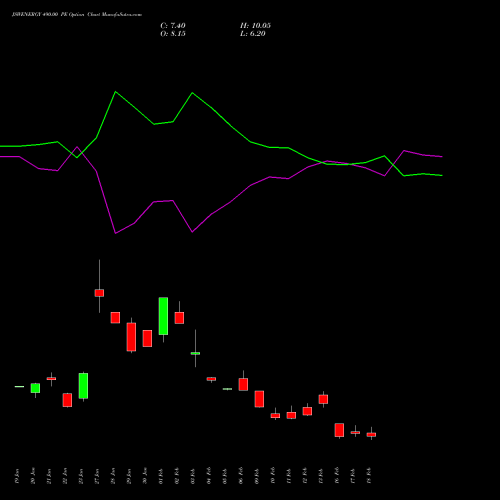Click the chart title text JSWENERGY 490.00 PE
Viewport: 500px width, 500px height.
(x=40, y=15)
